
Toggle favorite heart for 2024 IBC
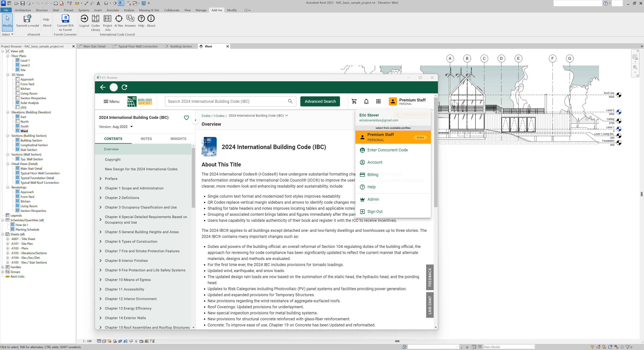tap(186, 118)
